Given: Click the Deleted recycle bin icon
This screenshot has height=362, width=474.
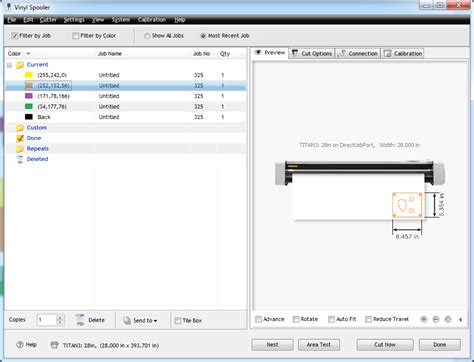Looking at the screenshot, I should point(20,159).
